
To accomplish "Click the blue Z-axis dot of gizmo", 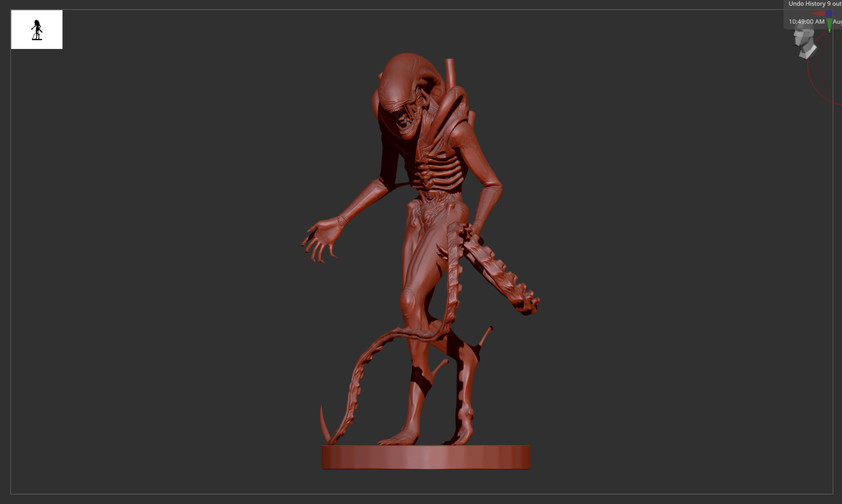I will (x=829, y=13).
